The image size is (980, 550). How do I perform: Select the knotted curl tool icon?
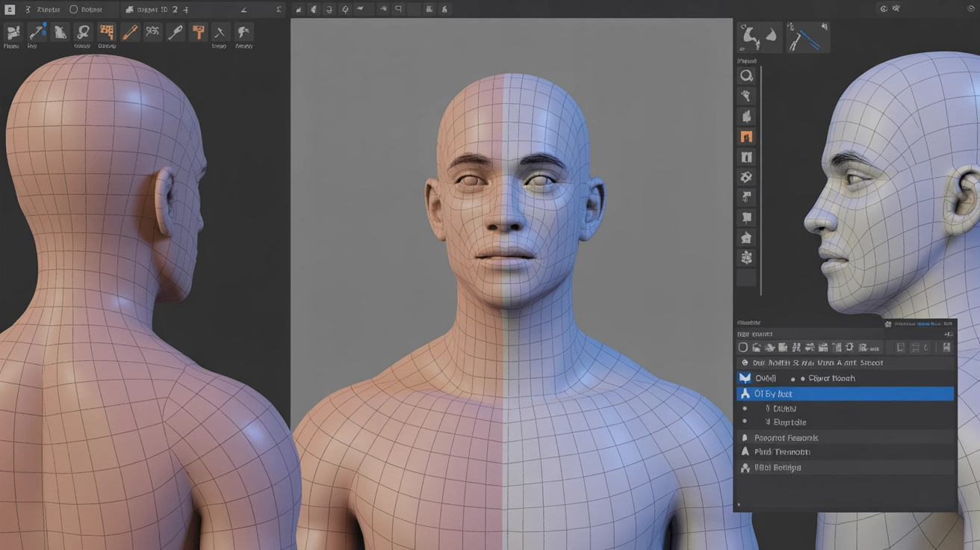pyautogui.click(x=152, y=32)
